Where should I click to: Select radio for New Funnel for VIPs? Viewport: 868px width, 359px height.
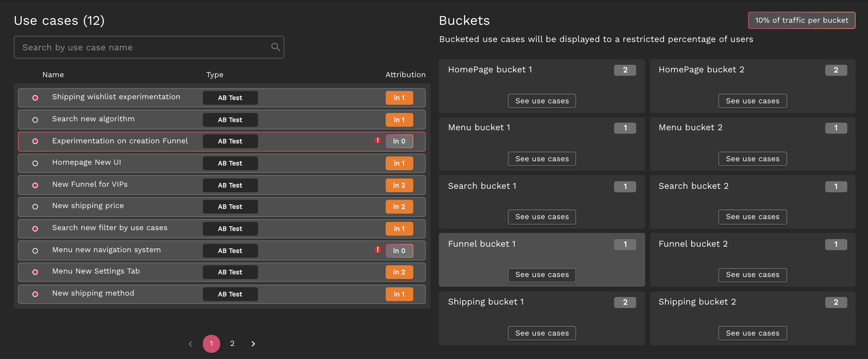point(35,185)
